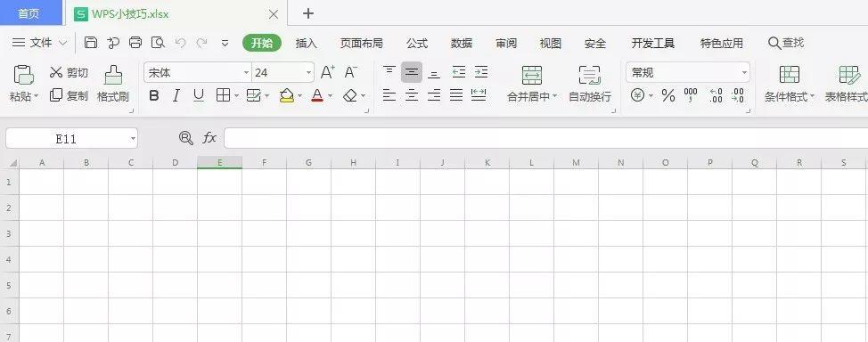Click the decrease indent icon
The height and width of the screenshot is (342, 868).
[458, 72]
